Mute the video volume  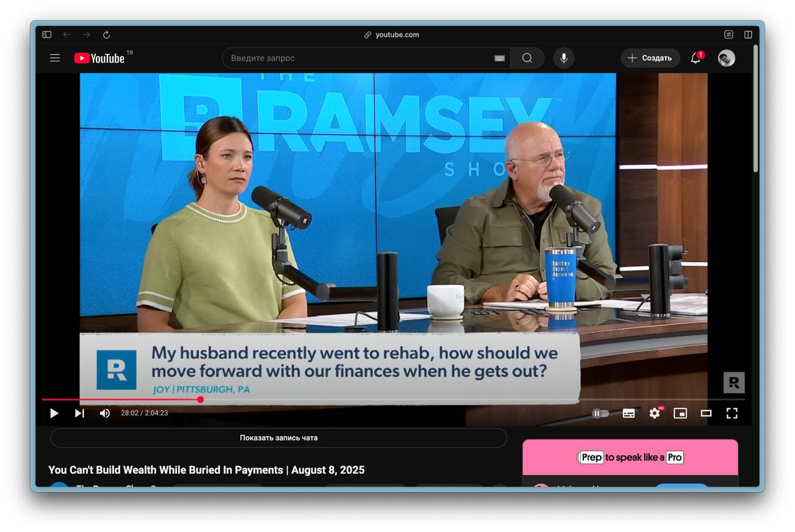pos(105,413)
